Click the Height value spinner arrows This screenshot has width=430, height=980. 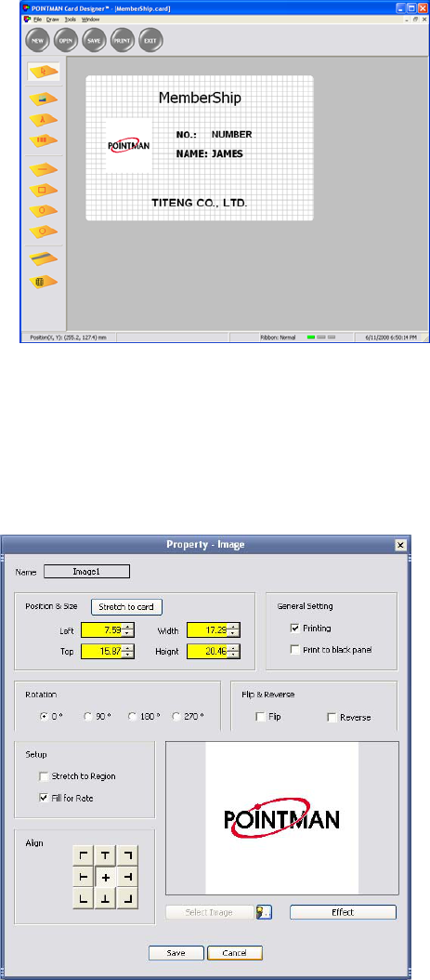pyautogui.click(x=234, y=651)
